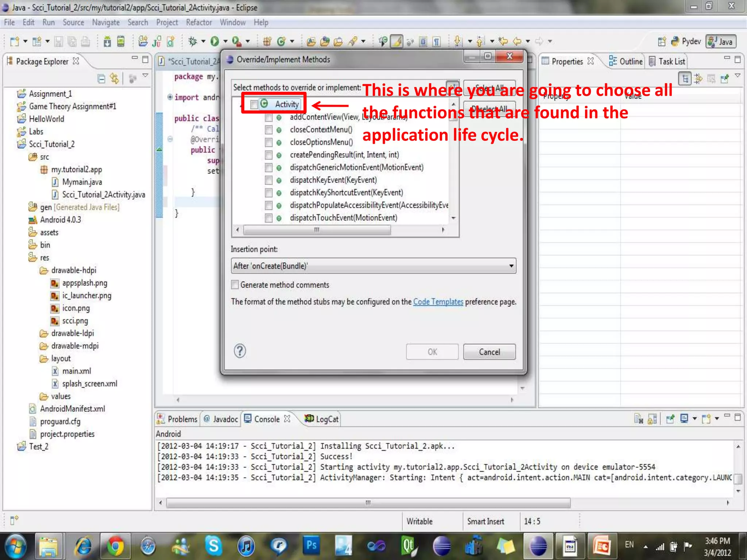Open Android Virtual Device Manager icon
This screenshot has height=560, width=747.
point(121,42)
